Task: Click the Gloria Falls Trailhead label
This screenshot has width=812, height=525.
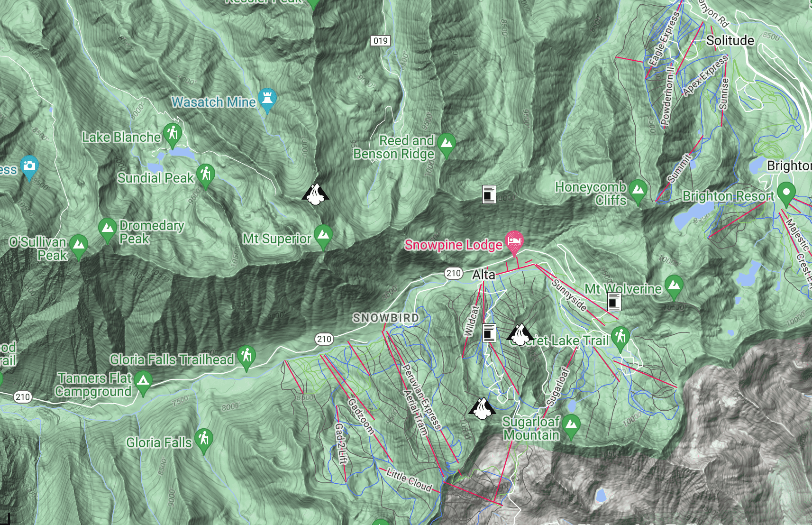Action: tap(172, 359)
